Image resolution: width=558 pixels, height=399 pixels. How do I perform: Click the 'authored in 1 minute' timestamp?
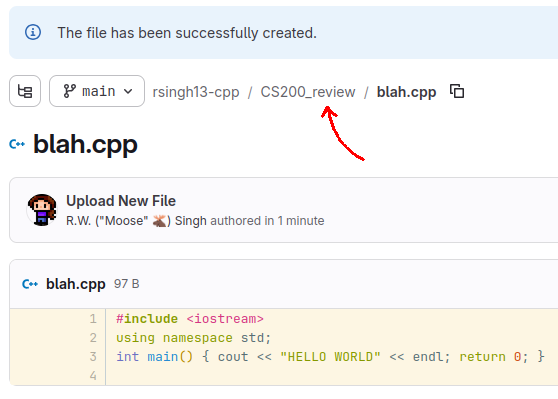(267, 221)
